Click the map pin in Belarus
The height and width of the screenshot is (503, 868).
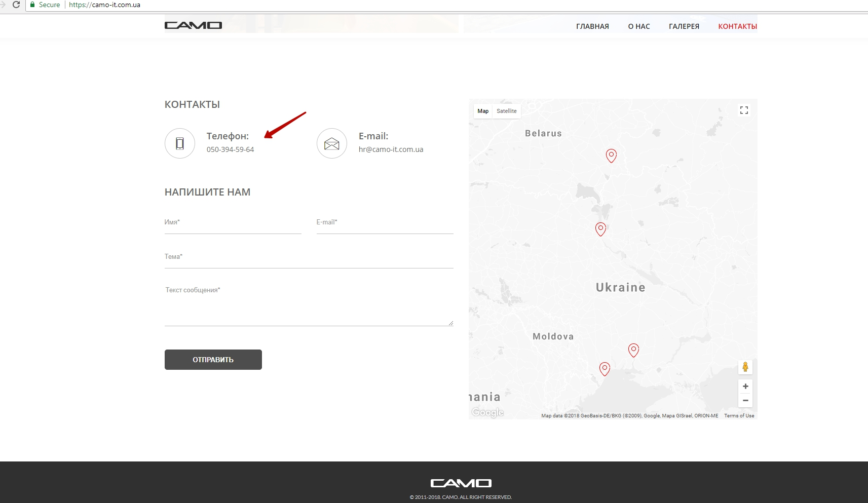(611, 156)
